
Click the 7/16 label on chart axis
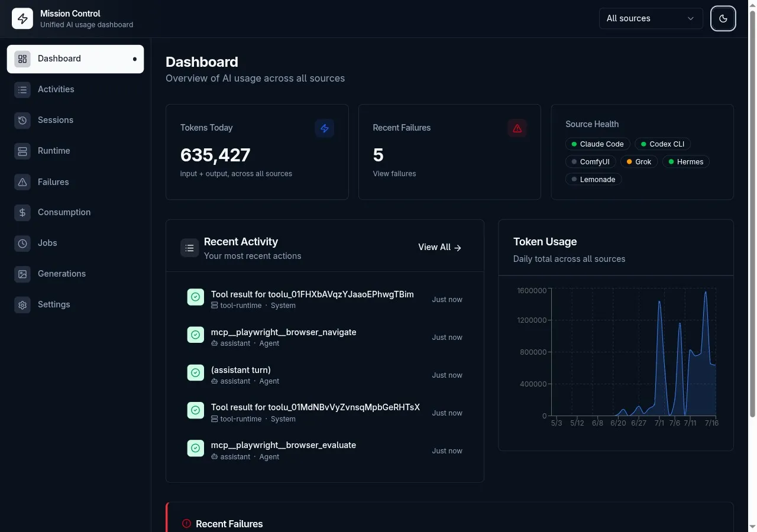711,423
